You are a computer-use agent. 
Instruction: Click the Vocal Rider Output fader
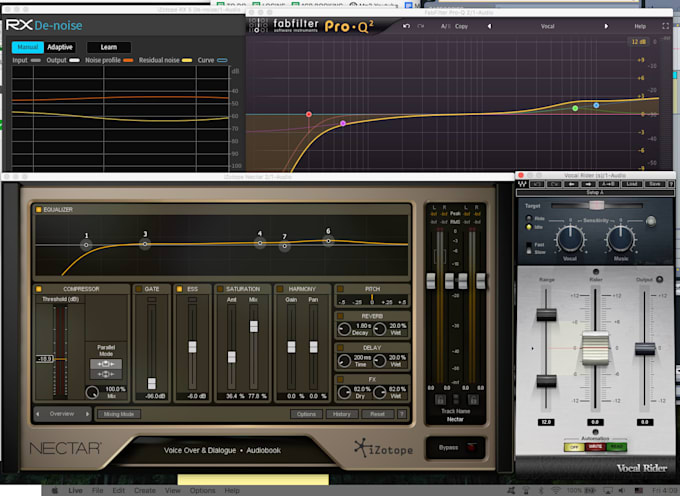pyautogui.click(x=645, y=349)
